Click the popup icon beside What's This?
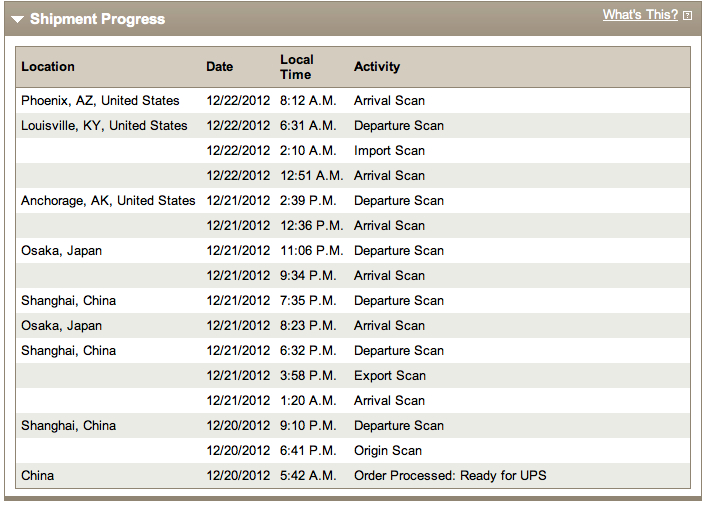 pos(687,16)
